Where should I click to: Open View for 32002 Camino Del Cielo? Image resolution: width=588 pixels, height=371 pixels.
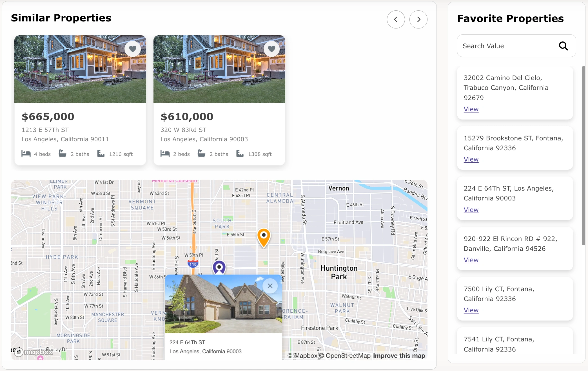471,109
